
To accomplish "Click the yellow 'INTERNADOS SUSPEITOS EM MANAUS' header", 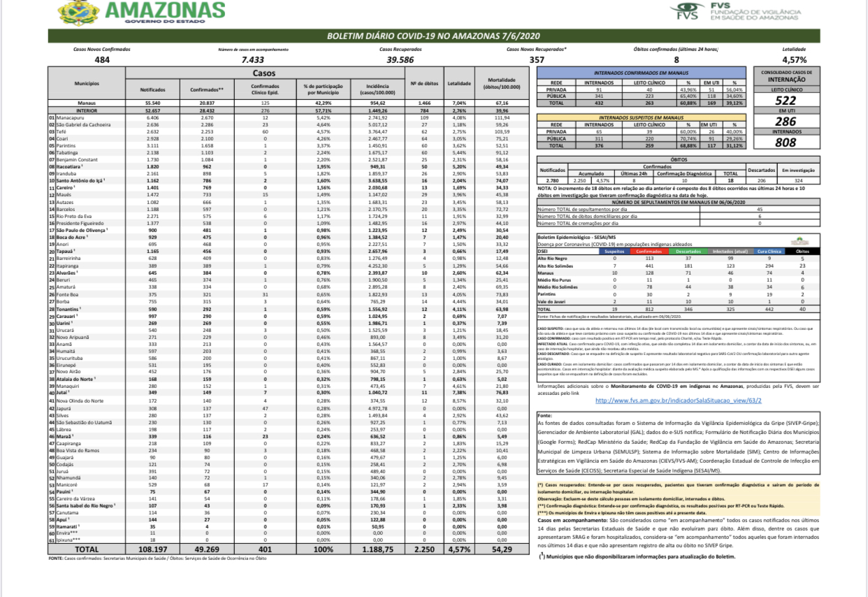I will pyautogui.click(x=639, y=117).
